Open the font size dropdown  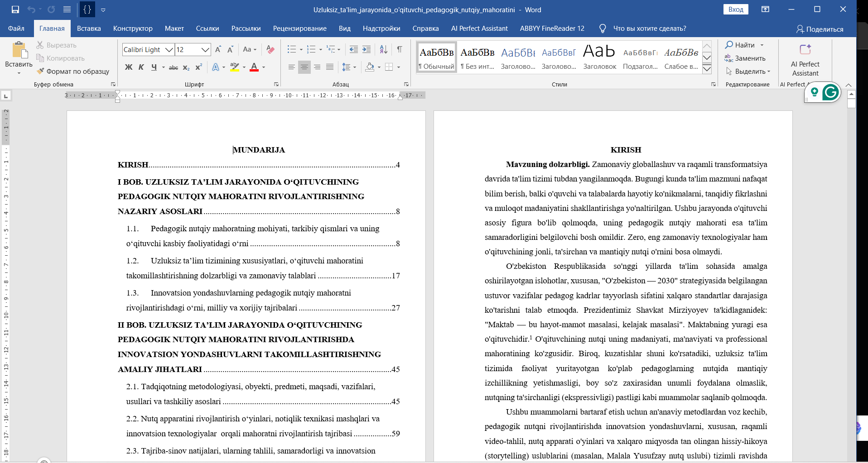[205, 49]
